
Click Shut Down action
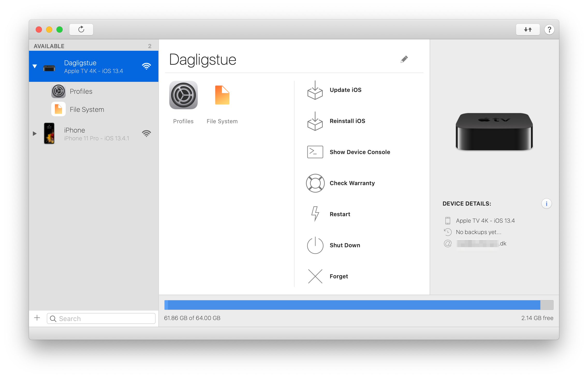tap(345, 245)
